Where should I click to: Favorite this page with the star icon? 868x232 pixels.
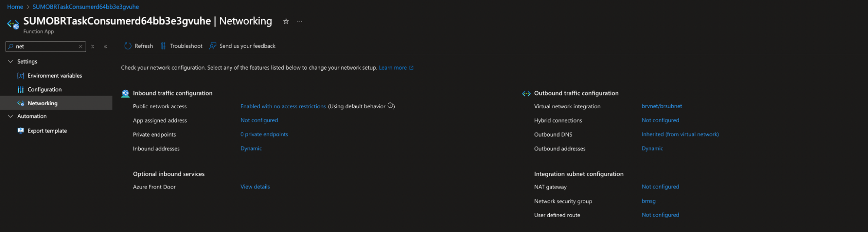tap(286, 21)
